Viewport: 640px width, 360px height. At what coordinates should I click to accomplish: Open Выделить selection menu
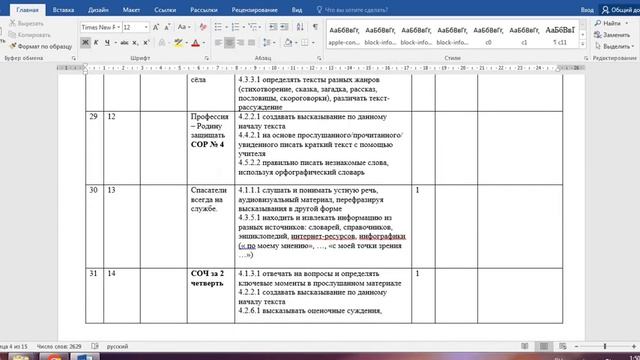(x=614, y=46)
